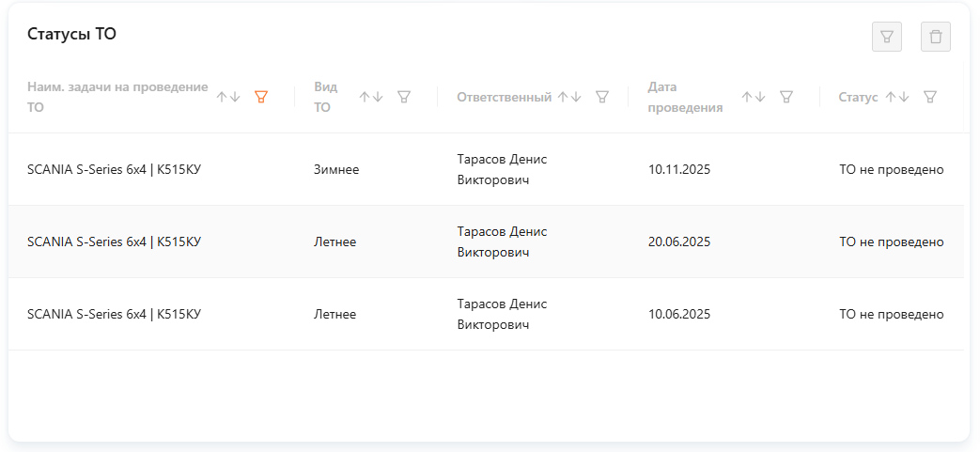Toggle sort arrows on Статус column
980x452 pixels.
point(897,97)
